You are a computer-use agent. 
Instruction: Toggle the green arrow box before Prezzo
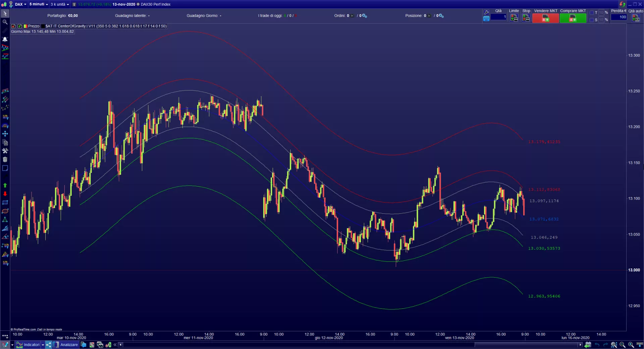click(x=20, y=26)
